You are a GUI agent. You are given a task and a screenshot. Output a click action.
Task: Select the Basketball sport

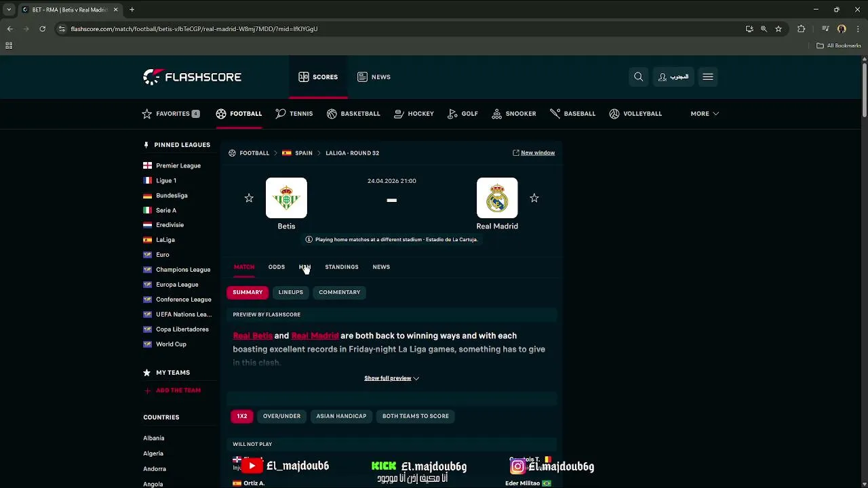pos(353,114)
